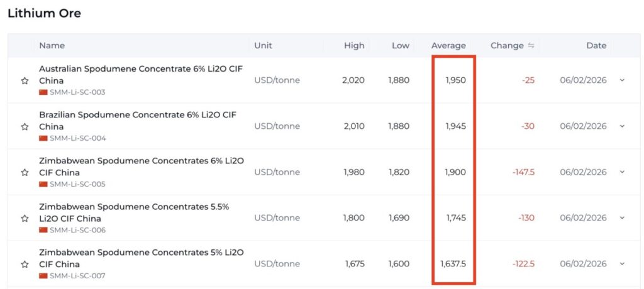Viewport: 644px width, 289px height.
Task: Click the Date column header
Action: [596, 45]
